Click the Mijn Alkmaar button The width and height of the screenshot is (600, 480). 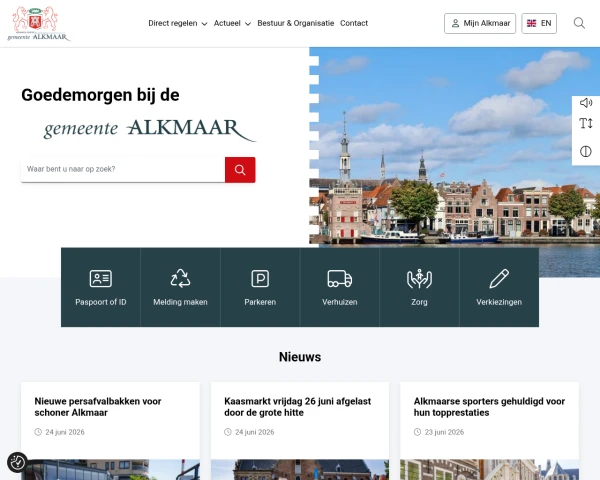coord(480,23)
